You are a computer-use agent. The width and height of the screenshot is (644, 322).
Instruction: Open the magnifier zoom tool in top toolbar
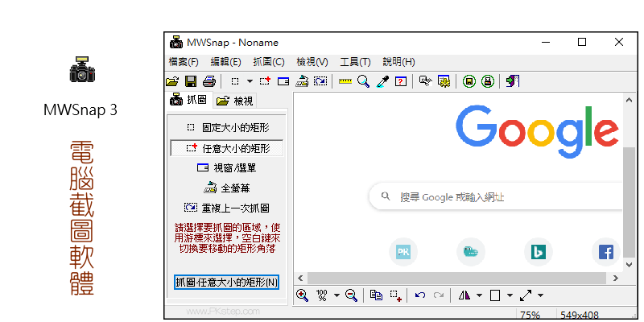coord(364,81)
